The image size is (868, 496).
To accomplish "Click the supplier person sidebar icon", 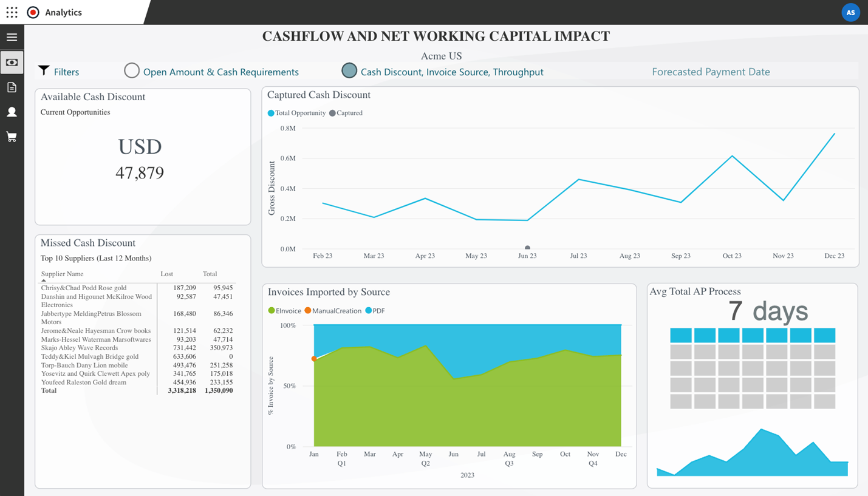I will (x=12, y=111).
